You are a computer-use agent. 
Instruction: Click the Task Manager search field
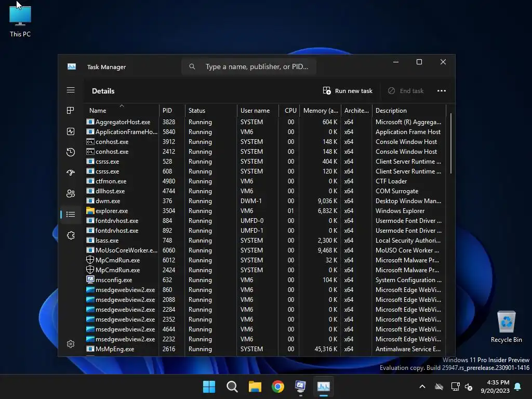coord(249,66)
